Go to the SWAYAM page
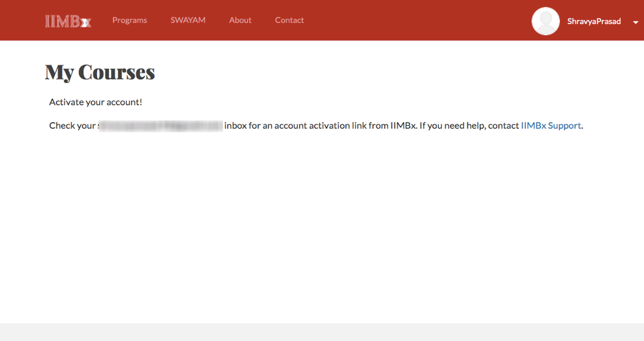 click(x=188, y=20)
